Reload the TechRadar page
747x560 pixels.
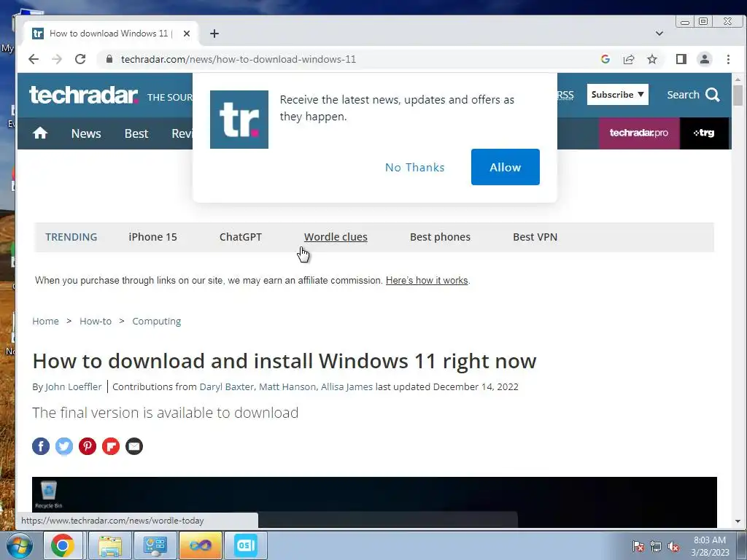80,59
